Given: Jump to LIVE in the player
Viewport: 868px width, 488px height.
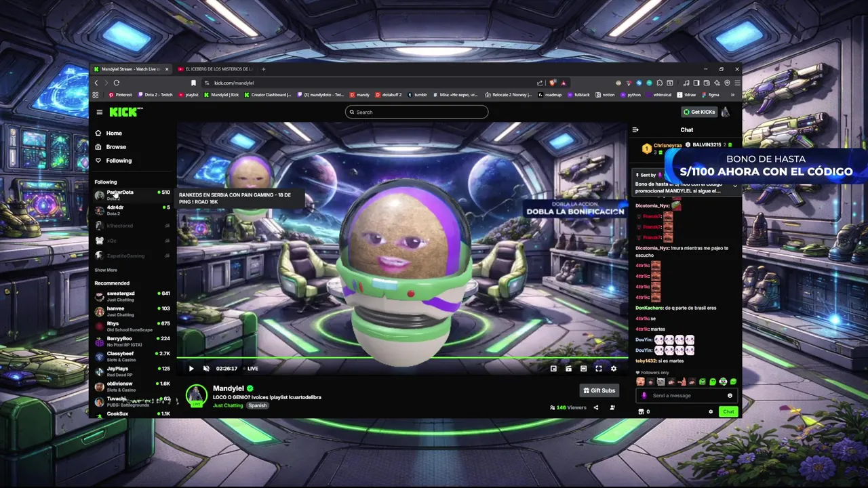Looking at the screenshot, I should click(252, 369).
